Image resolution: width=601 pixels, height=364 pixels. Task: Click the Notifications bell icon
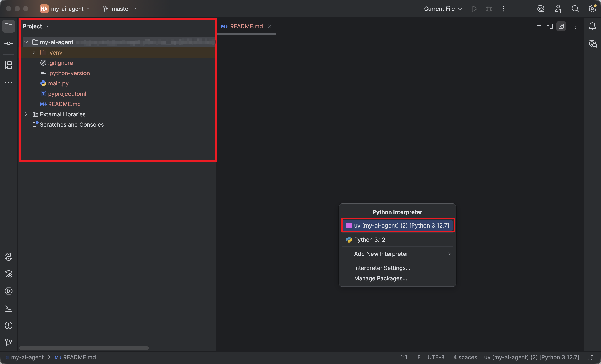pos(592,26)
